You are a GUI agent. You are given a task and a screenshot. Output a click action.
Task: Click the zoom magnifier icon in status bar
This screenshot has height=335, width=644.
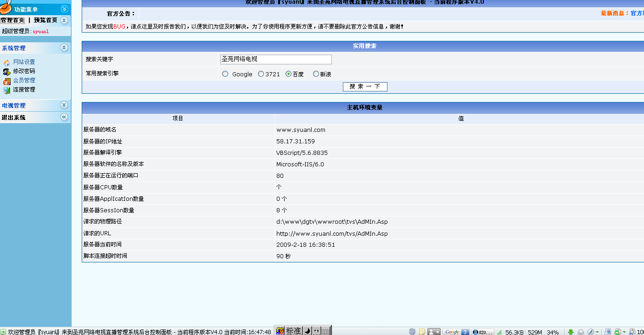tap(632, 332)
